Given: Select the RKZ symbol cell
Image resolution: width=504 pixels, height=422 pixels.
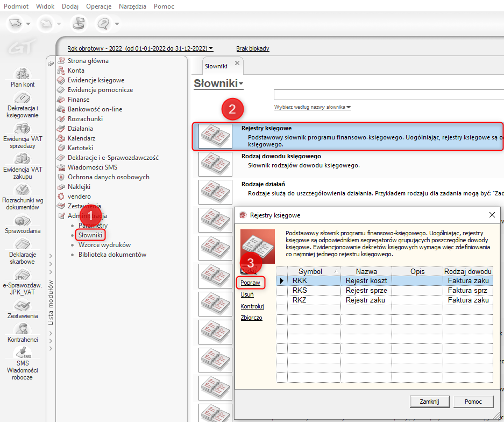Looking at the screenshot, I should (x=314, y=300).
